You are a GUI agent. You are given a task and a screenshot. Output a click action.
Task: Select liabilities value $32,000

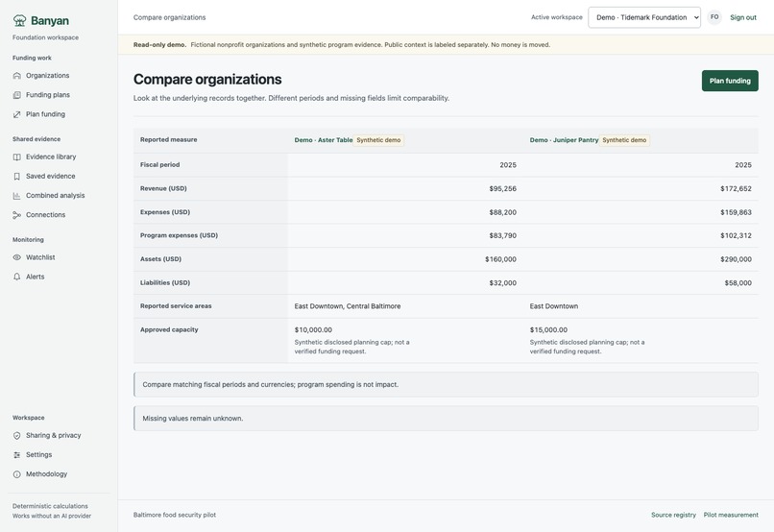point(502,282)
